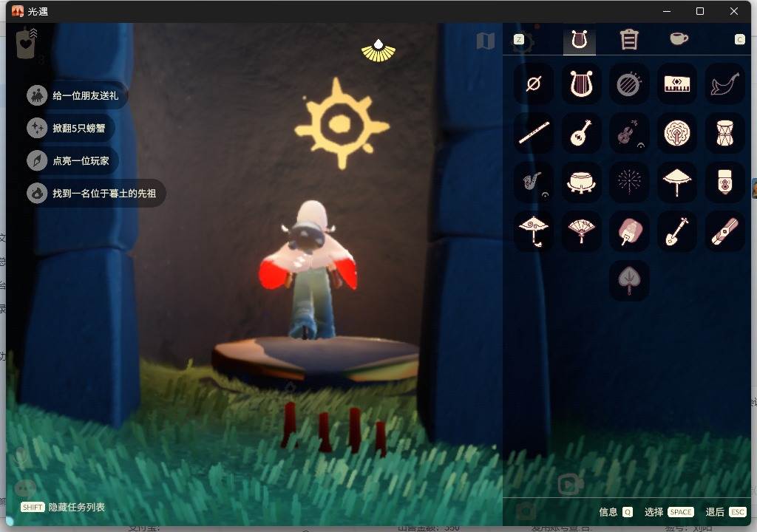
Task: Open quest '点亮一位玩家'
Action: (72, 161)
